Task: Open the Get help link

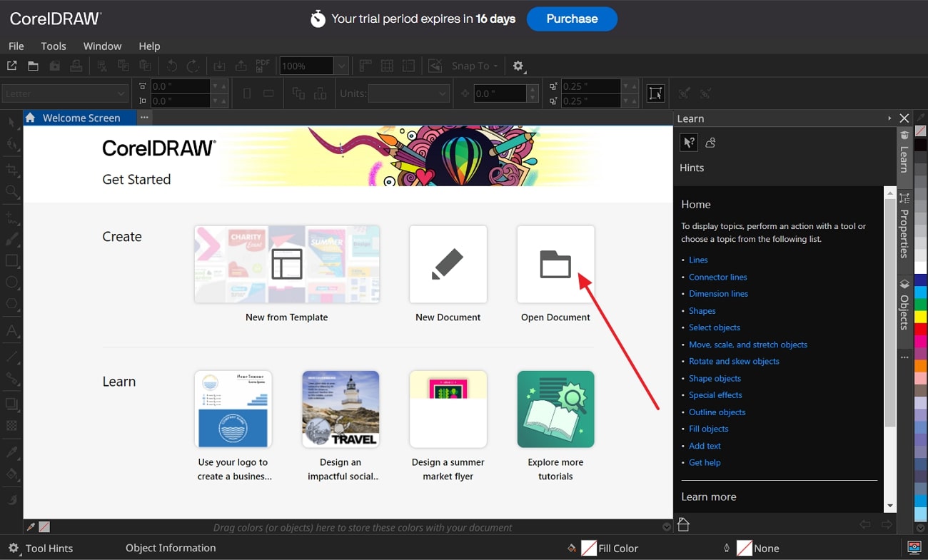Action: click(x=705, y=462)
